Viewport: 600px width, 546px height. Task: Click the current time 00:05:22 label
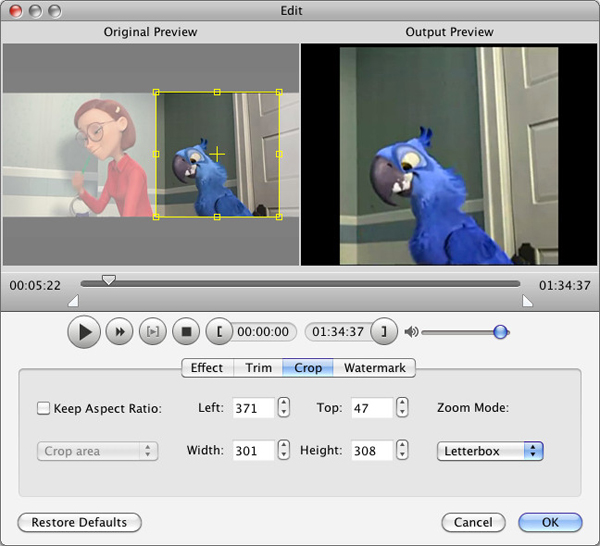point(35,285)
